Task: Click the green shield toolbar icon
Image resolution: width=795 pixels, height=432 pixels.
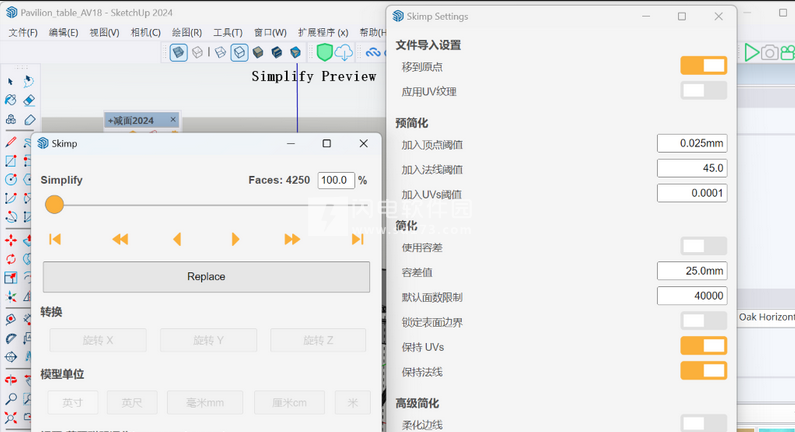Action: pyautogui.click(x=324, y=52)
